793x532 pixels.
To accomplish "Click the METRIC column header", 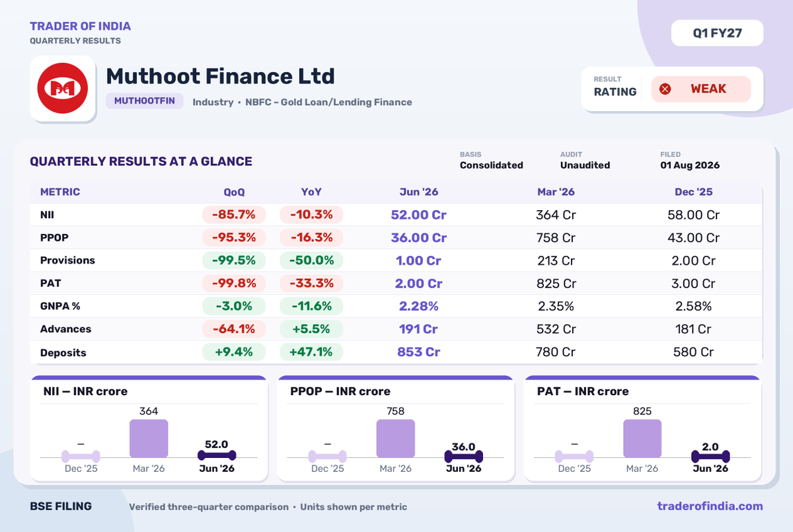I will coord(60,192).
